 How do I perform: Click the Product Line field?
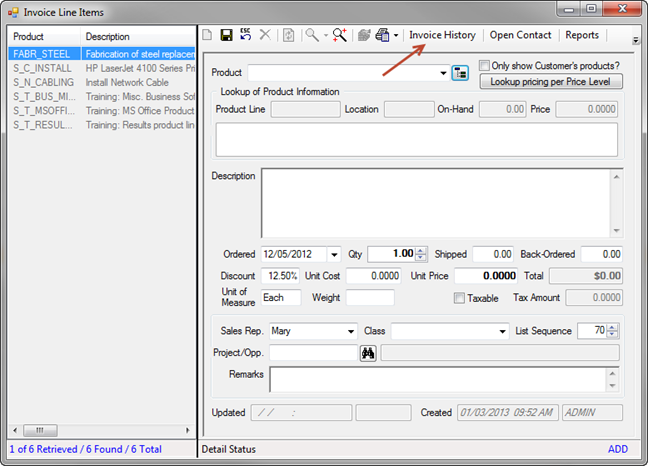click(305, 109)
